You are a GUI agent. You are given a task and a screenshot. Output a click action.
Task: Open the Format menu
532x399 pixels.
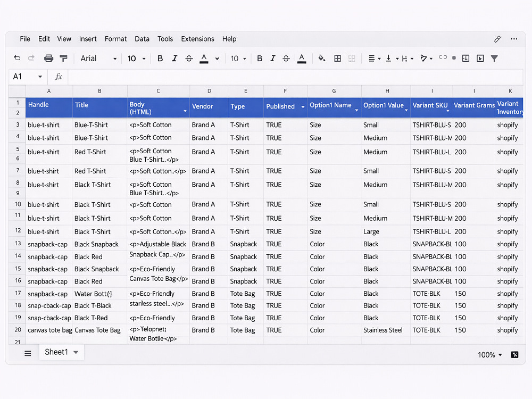pyautogui.click(x=115, y=39)
